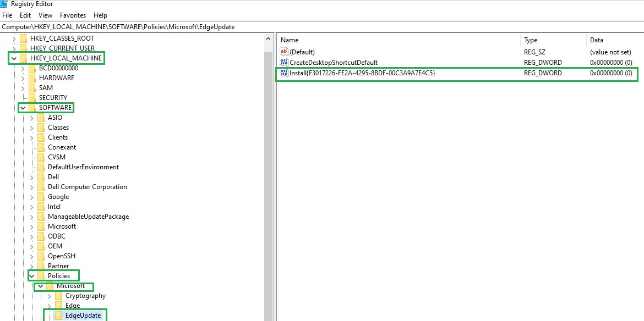Click the ASIO key folder icon
This screenshot has height=321, width=644.
coord(41,118)
